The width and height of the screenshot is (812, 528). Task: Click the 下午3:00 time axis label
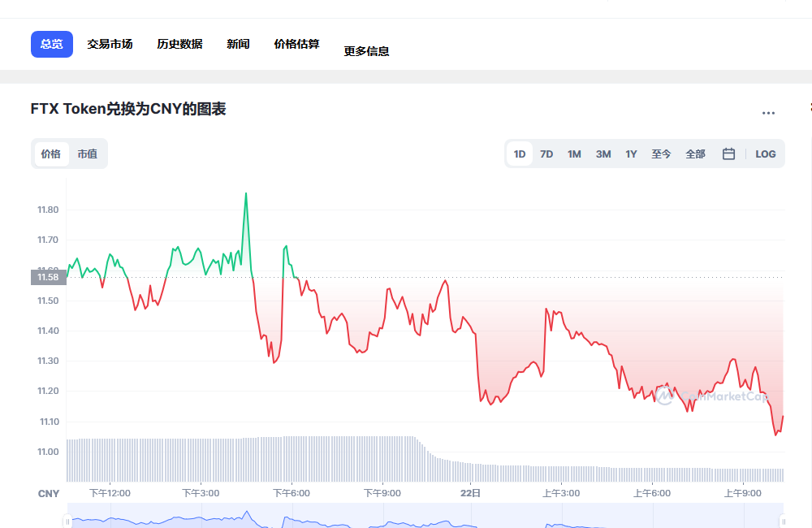point(201,493)
